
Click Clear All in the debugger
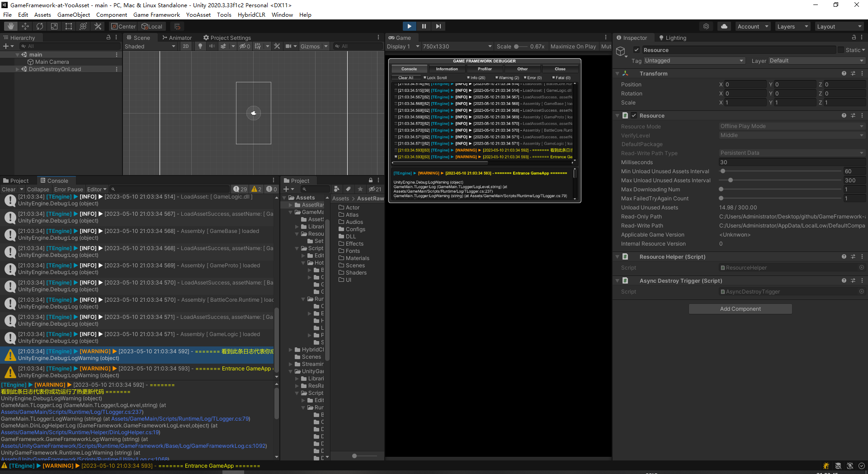tap(406, 78)
